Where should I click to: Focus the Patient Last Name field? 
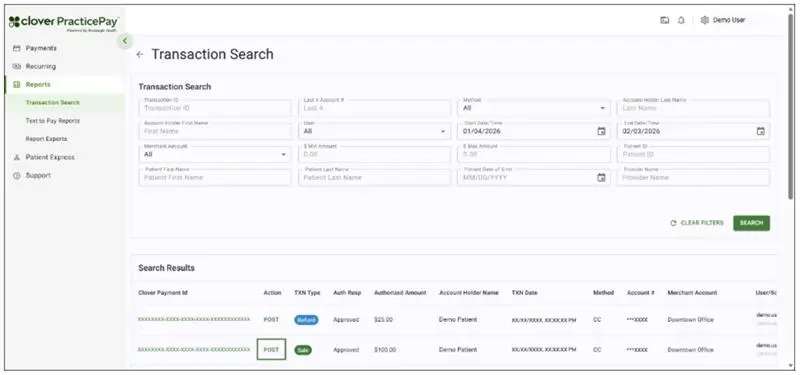pos(374,178)
